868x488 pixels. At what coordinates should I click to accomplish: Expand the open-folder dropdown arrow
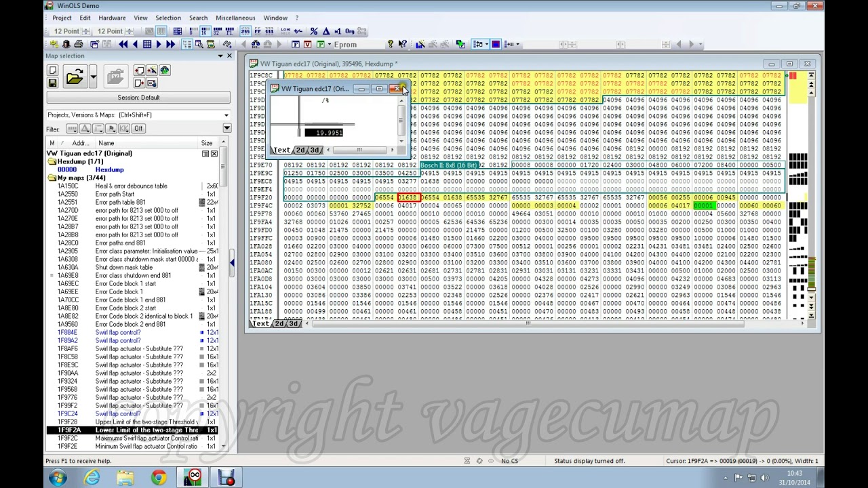pos(93,77)
